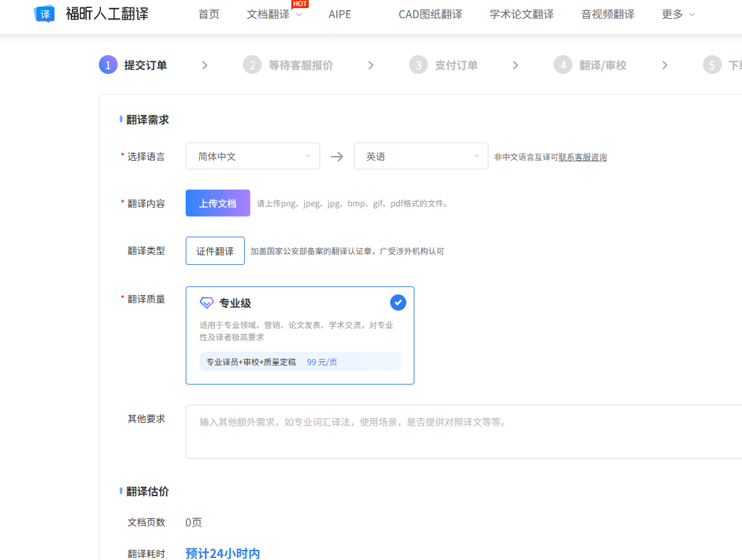Viewport: 742px width, 560px height.
Task: Click the 等待客服报价 step label
Action: 301,65
